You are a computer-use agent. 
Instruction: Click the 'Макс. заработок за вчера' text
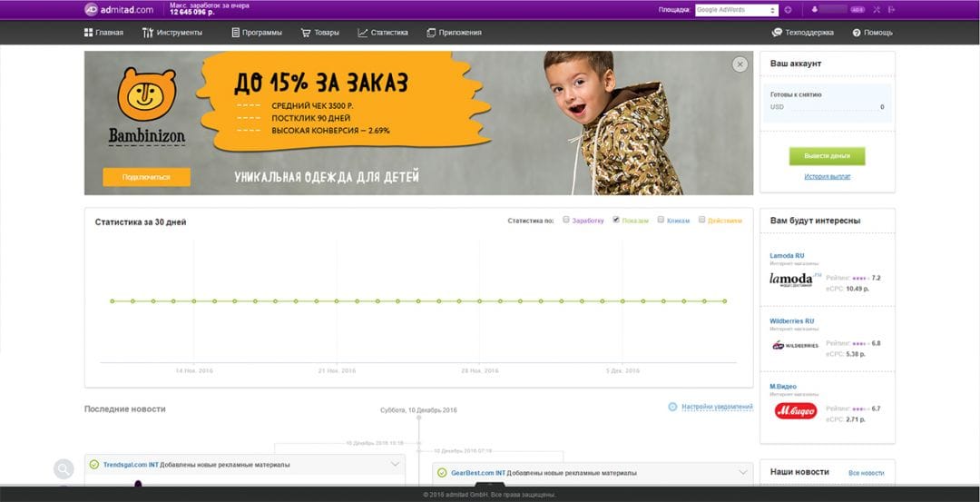click(x=210, y=5)
